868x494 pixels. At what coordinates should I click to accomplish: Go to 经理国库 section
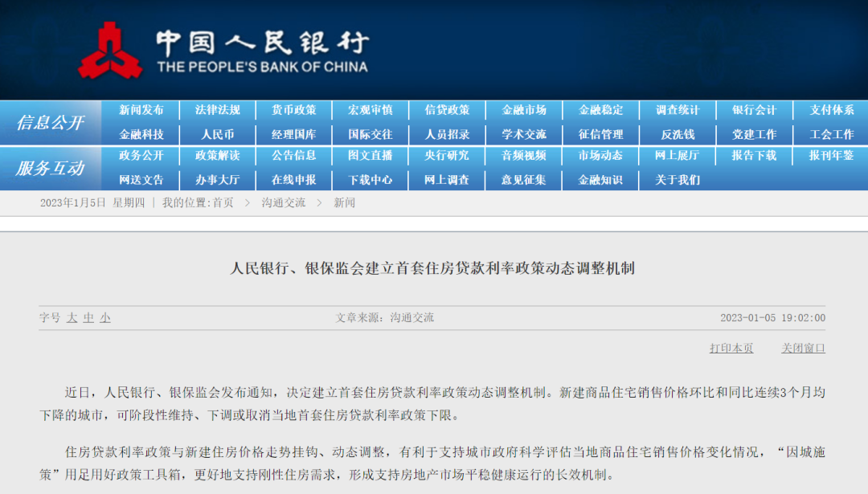click(x=294, y=134)
